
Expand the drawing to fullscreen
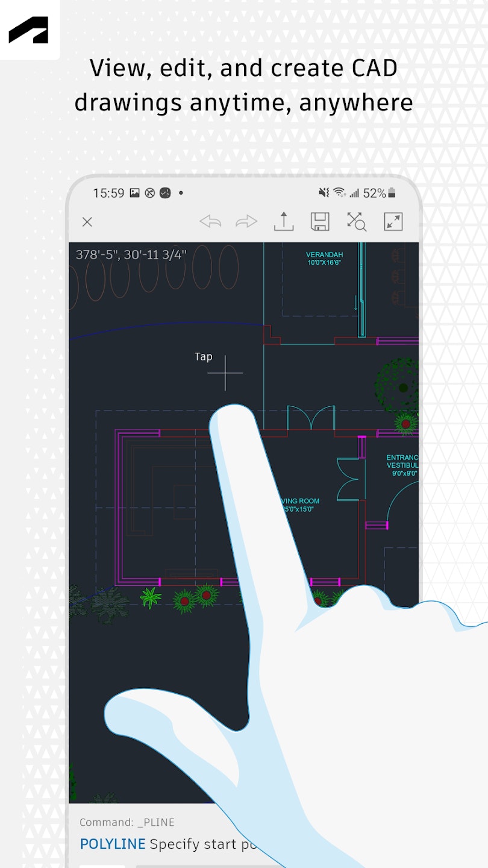[x=393, y=222]
